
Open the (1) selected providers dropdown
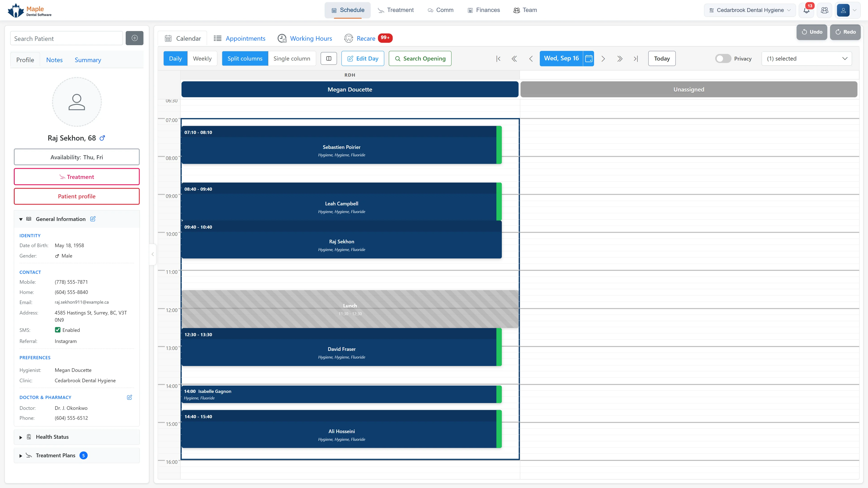coord(807,59)
